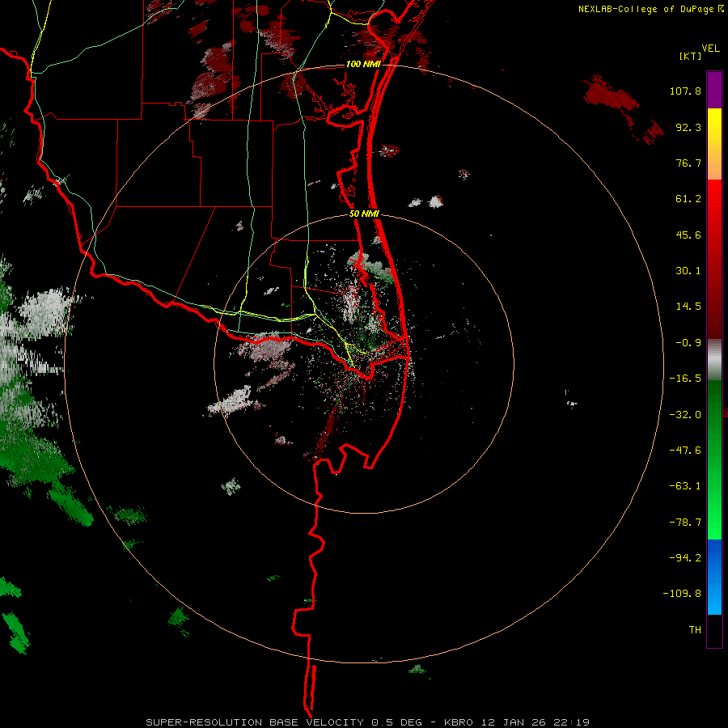Click the -63.1 legend value
The width and height of the screenshot is (728, 728).
pos(685,486)
